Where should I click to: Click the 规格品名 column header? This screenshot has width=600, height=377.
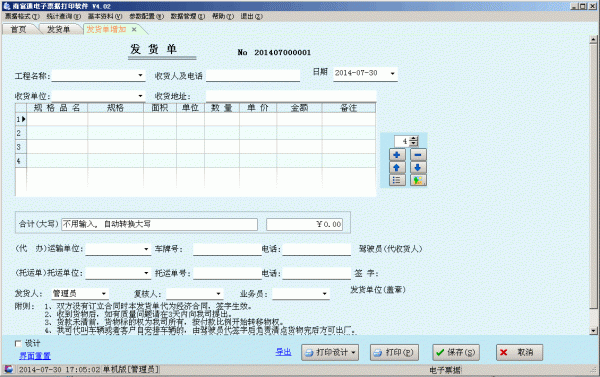(x=57, y=108)
